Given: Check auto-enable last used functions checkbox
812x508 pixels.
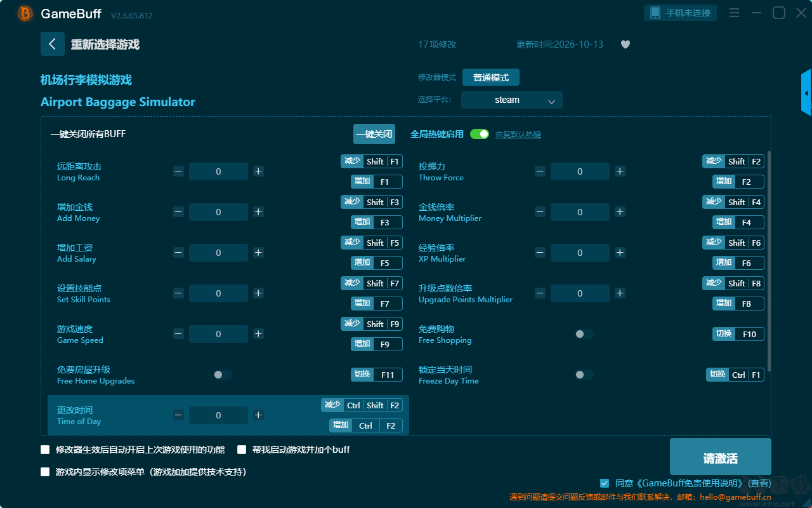Looking at the screenshot, I should [x=45, y=450].
